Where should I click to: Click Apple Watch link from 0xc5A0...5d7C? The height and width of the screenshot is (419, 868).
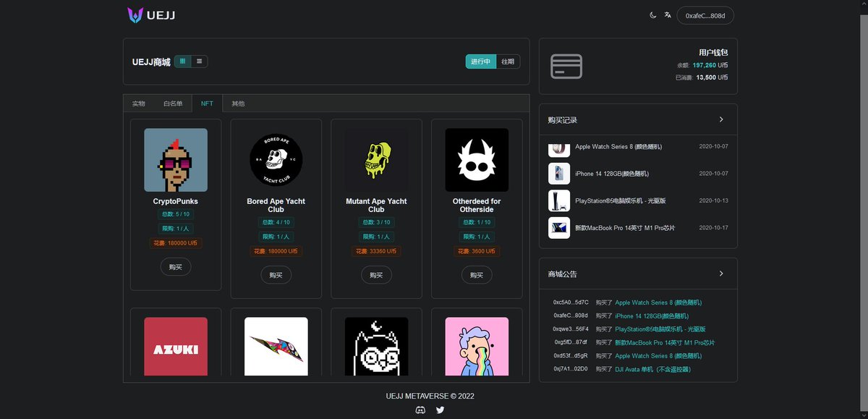click(658, 302)
